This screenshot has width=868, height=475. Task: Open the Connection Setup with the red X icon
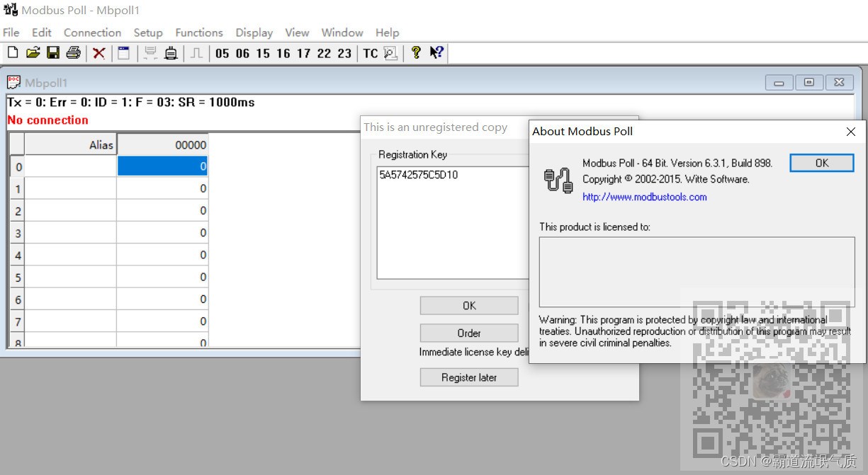98,52
